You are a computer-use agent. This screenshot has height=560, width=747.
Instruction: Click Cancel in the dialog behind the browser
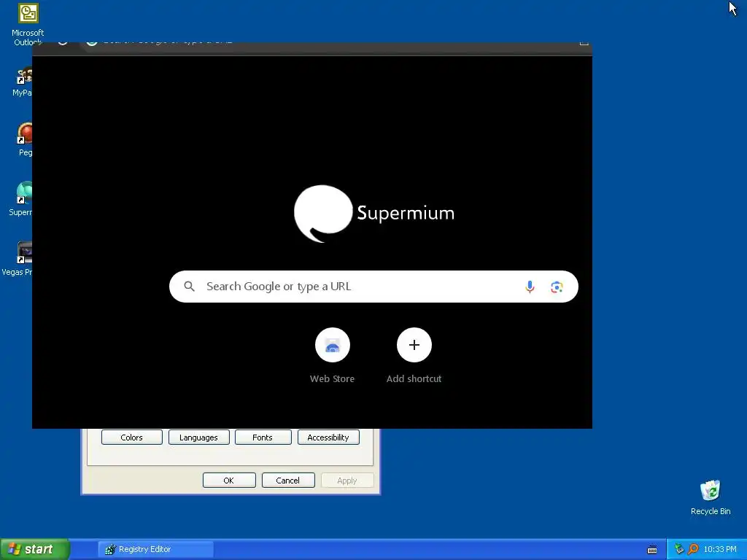(x=287, y=480)
